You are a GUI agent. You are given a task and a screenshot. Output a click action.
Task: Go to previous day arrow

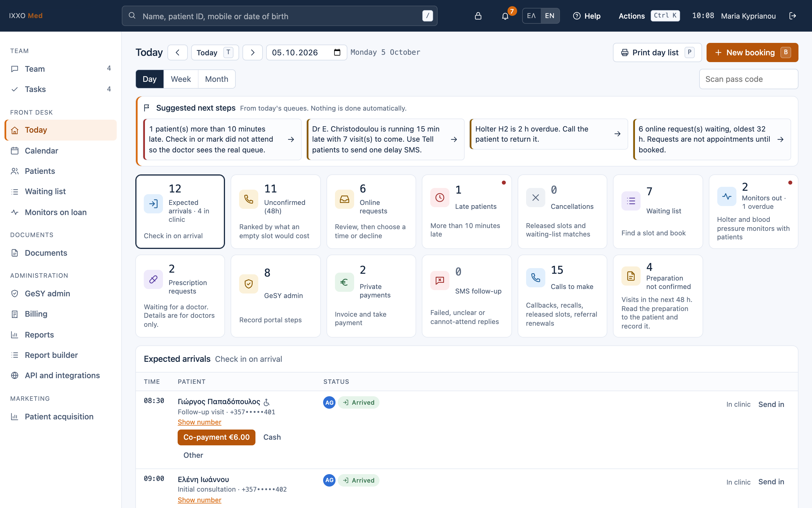178,52
